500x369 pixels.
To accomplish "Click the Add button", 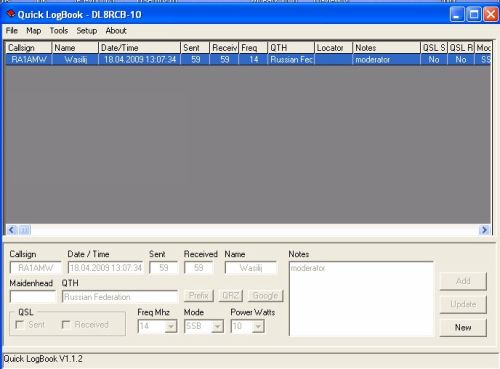I will tap(463, 281).
